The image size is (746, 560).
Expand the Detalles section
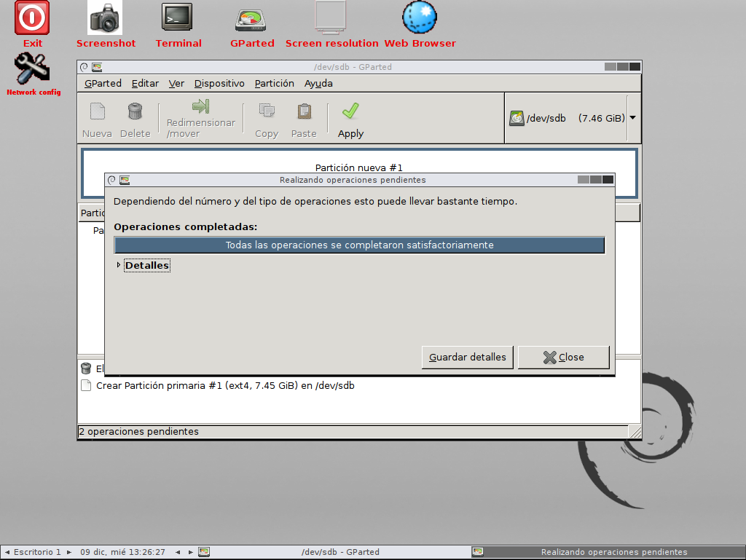pyautogui.click(x=119, y=265)
